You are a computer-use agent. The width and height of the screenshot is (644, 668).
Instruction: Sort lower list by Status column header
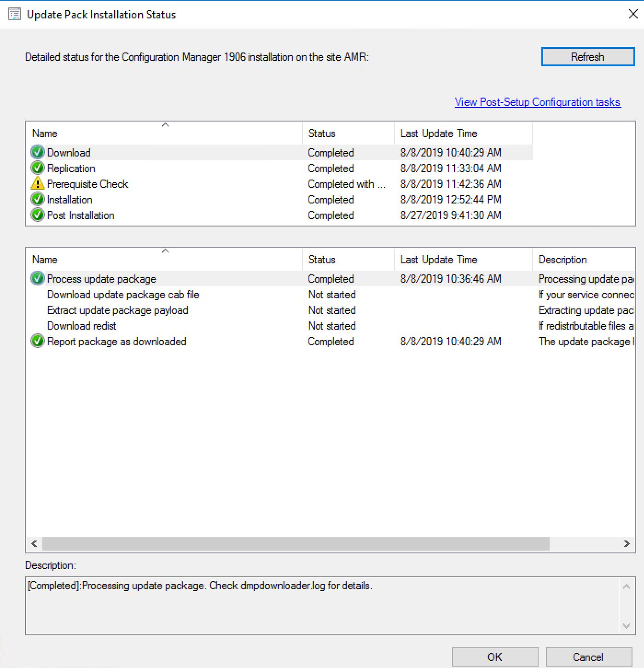point(322,260)
